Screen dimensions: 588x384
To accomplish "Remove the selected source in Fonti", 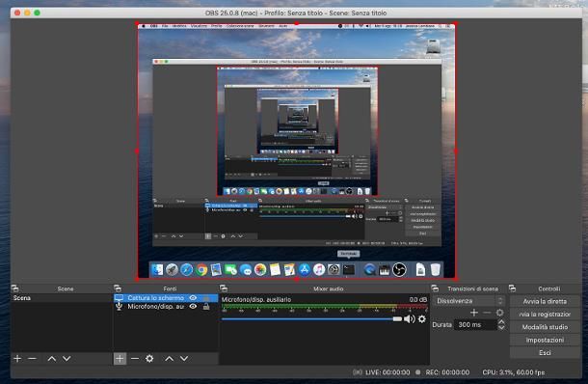I will 135,359.
